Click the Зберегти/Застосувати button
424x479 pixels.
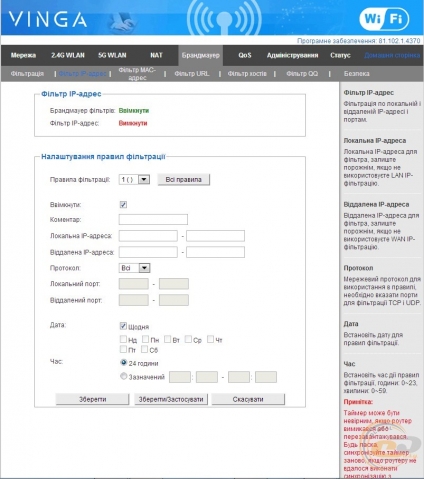click(x=171, y=399)
